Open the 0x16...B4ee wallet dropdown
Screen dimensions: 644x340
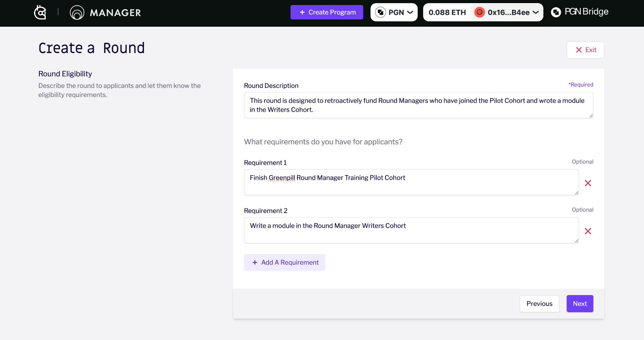pos(507,12)
